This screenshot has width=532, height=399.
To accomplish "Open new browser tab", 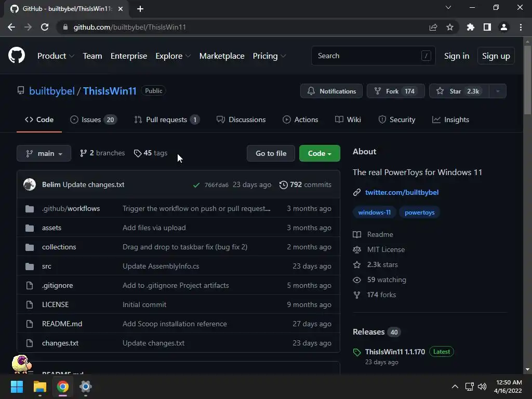I will point(140,9).
